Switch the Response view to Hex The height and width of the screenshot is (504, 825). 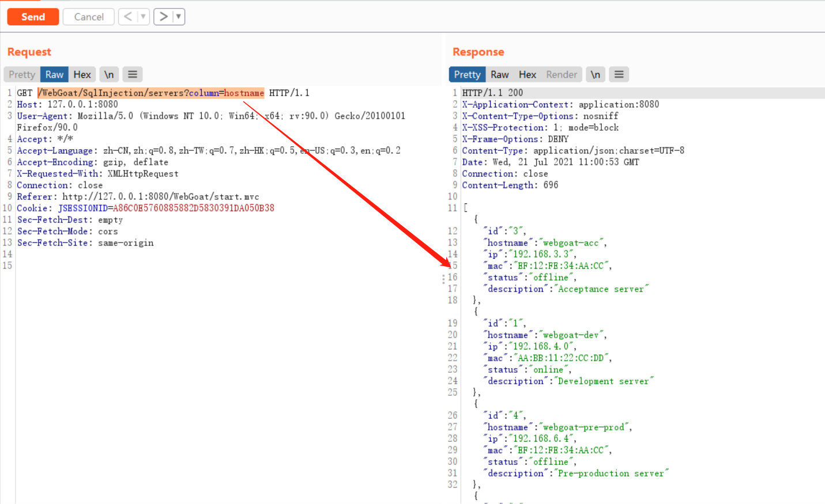click(x=527, y=74)
